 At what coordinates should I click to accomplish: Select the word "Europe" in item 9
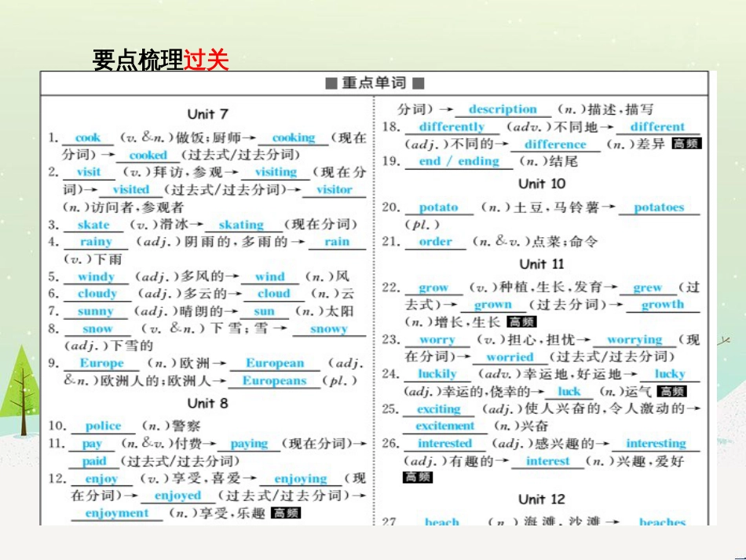(103, 363)
